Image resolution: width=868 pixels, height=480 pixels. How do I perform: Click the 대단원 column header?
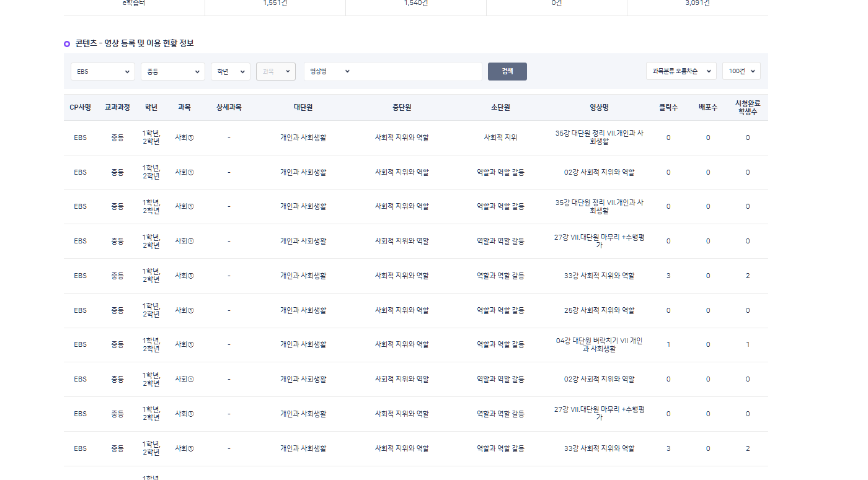(303, 107)
